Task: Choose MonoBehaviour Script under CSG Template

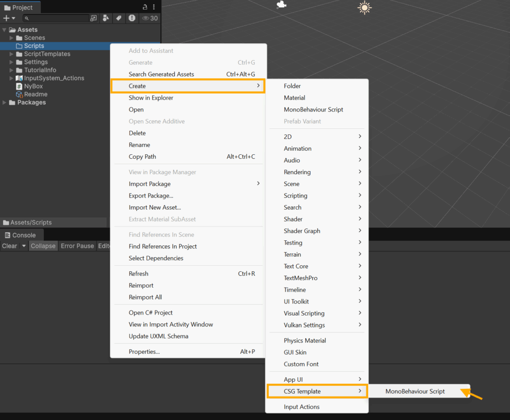Action: click(419, 392)
